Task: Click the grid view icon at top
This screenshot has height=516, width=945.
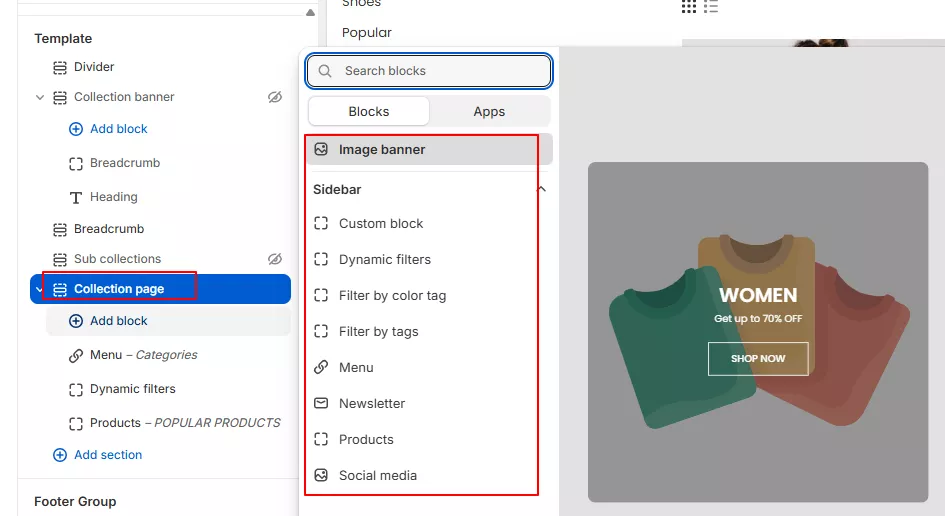Action: 689,6
